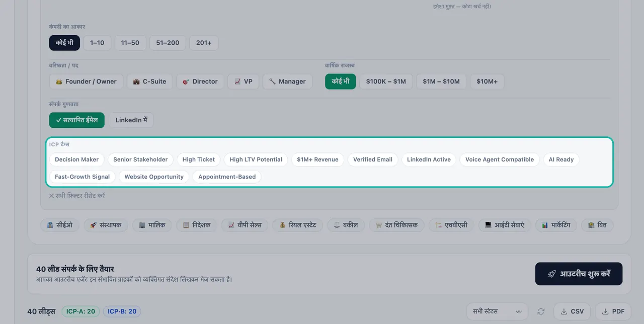Choose the 1–10 company size chip
644x324 pixels.
pos(97,43)
